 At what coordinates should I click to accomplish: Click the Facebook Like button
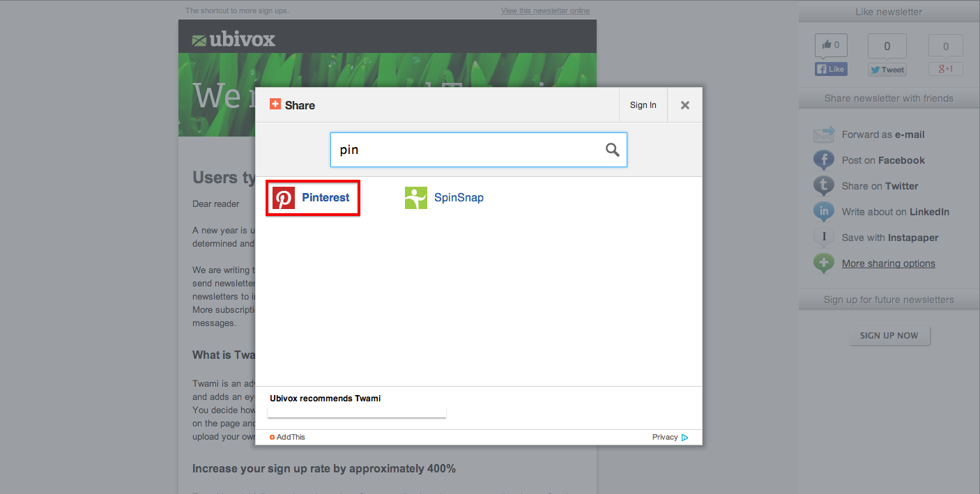pos(831,69)
